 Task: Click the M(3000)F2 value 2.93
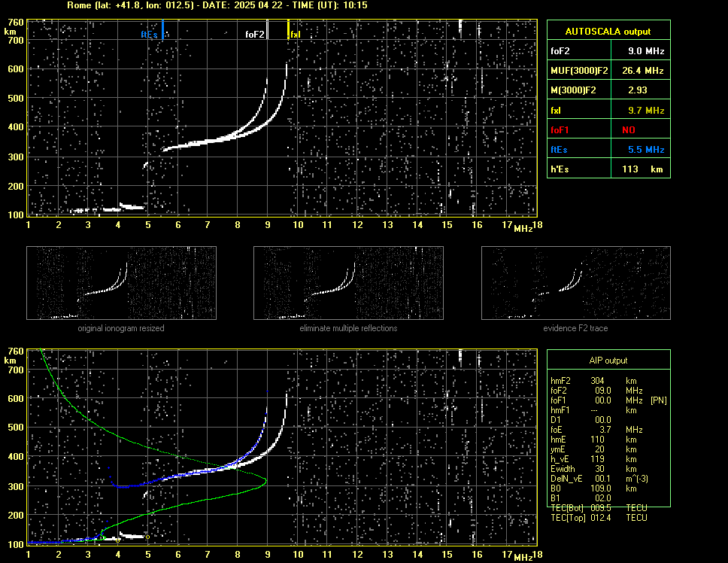pyautogui.click(x=638, y=90)
